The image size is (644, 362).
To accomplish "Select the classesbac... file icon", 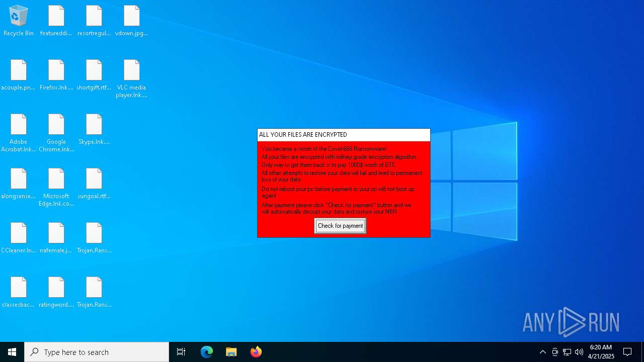I will click(19, 293).
